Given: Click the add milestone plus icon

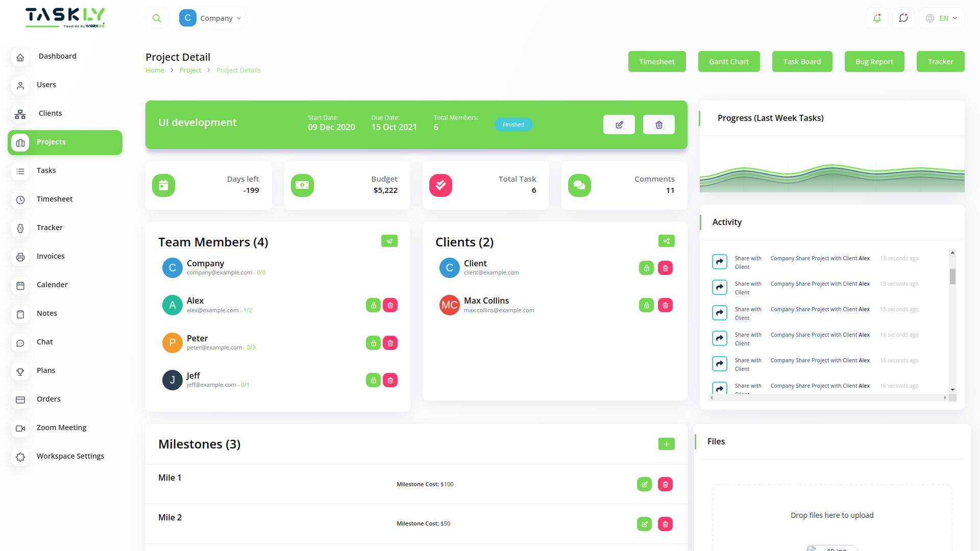Looking at the screenshot, I should (x=666, y=444).
